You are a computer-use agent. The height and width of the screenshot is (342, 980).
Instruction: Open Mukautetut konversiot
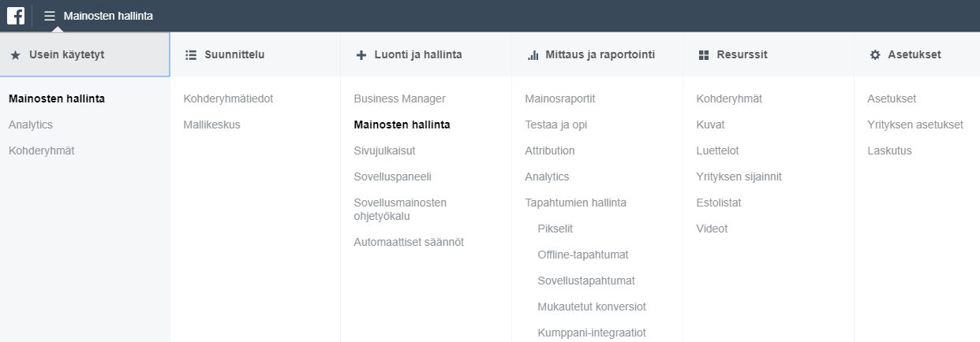(591, 307)
